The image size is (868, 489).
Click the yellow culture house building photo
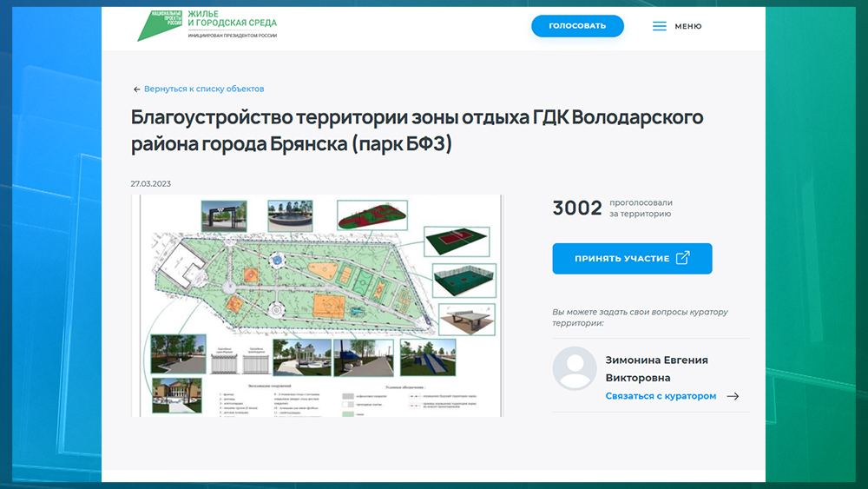pos(170,395)
